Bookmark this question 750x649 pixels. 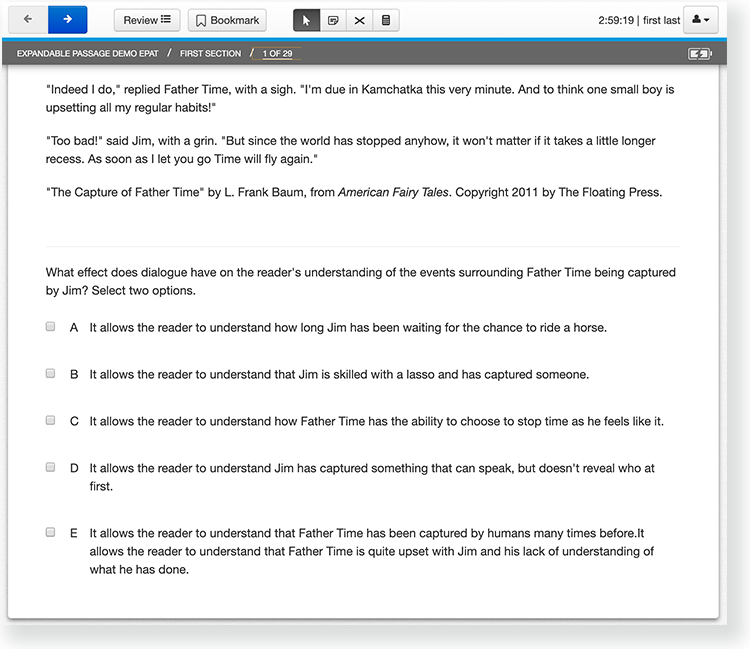point(227,20)
